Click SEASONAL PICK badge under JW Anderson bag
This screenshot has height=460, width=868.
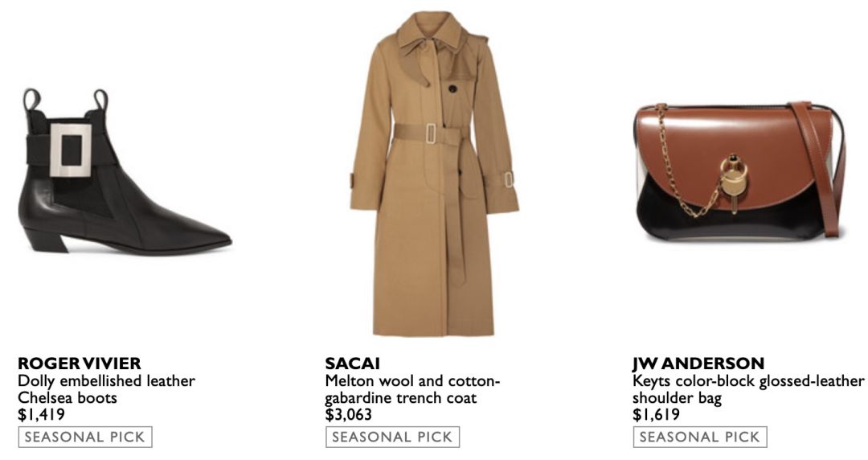point(700,437)
